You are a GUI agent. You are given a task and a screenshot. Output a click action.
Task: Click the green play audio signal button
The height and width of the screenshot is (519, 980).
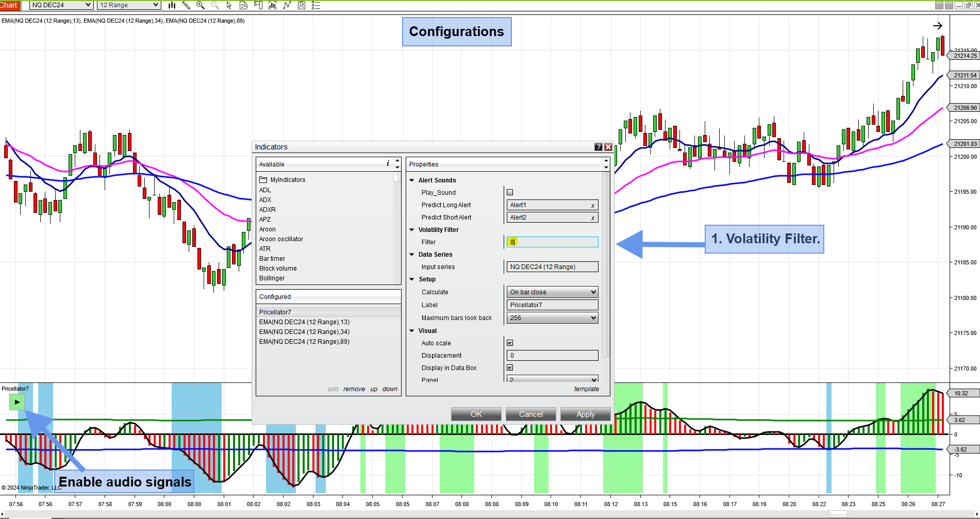[x=17, y=402]
